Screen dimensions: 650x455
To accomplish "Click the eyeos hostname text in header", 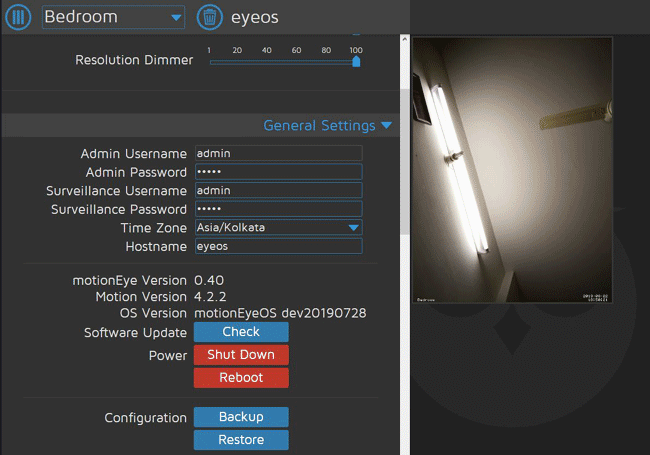I will 255,17.
